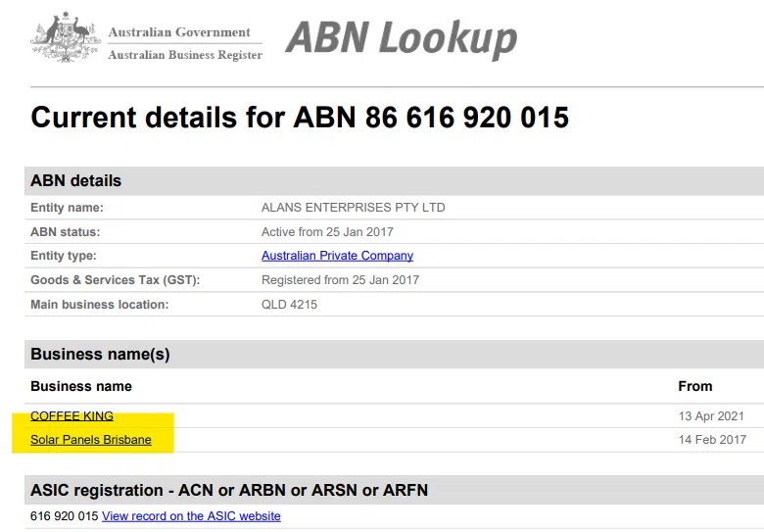Select the value Registered from 25 Jan 2017
The width and height of the screenshot is (764, 532).
tap(340, 280)
